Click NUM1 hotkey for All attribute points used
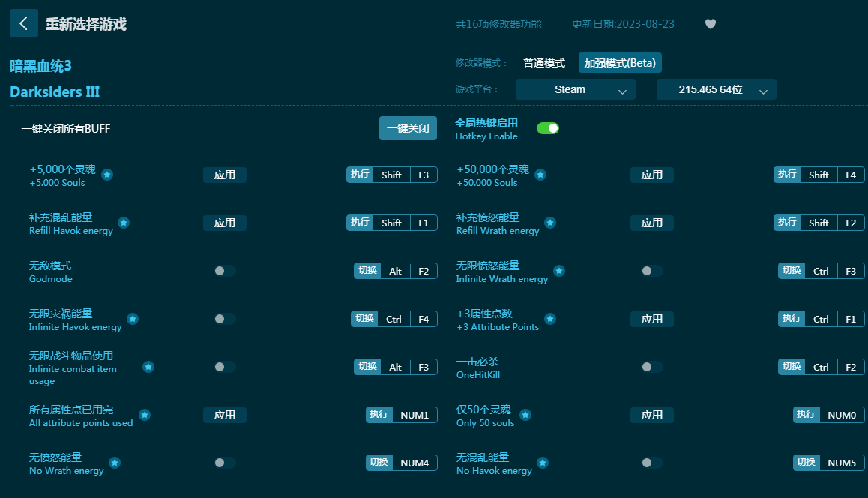This screenshot has height=498, width=868. 401,415
